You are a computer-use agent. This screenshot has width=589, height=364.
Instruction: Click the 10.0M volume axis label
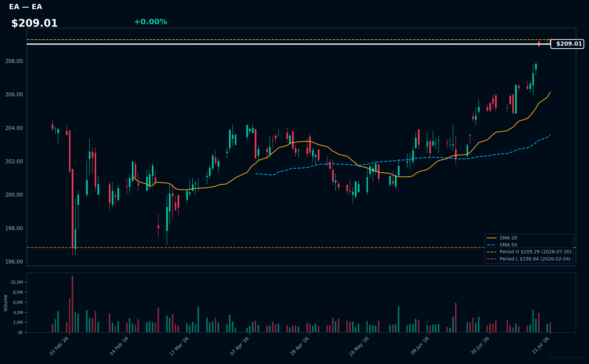click(x=17, y=282)
